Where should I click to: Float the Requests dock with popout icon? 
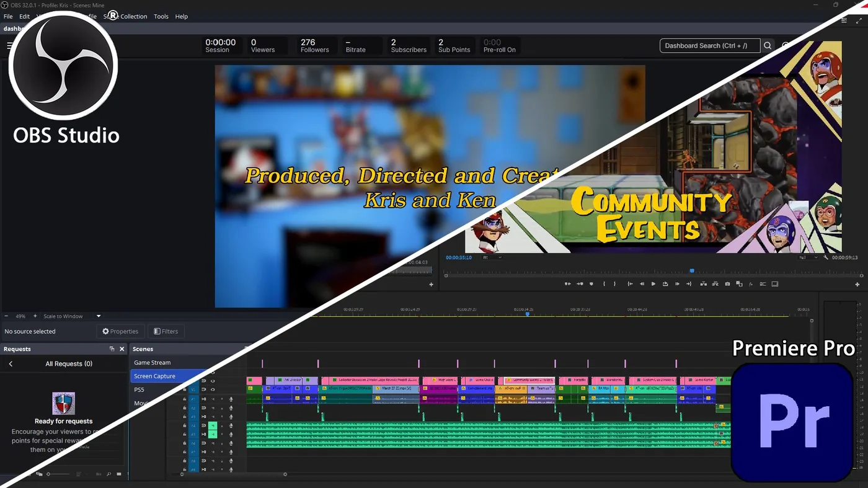112,349
